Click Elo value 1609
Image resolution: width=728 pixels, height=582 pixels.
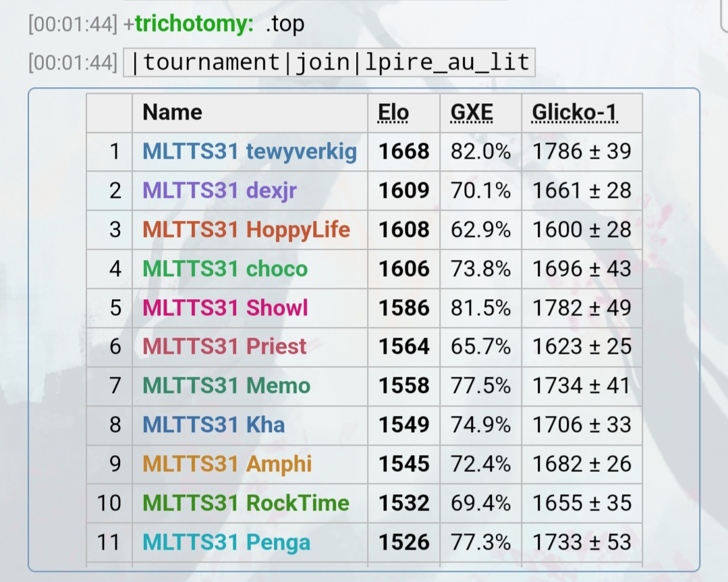click(x=404, y=190)
